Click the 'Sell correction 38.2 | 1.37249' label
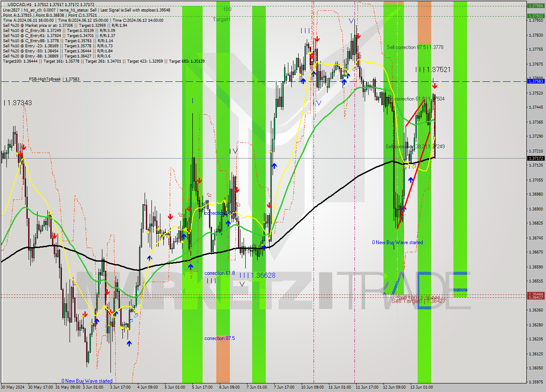Screen dimensions: 546x392 click(x=415, y=147)
